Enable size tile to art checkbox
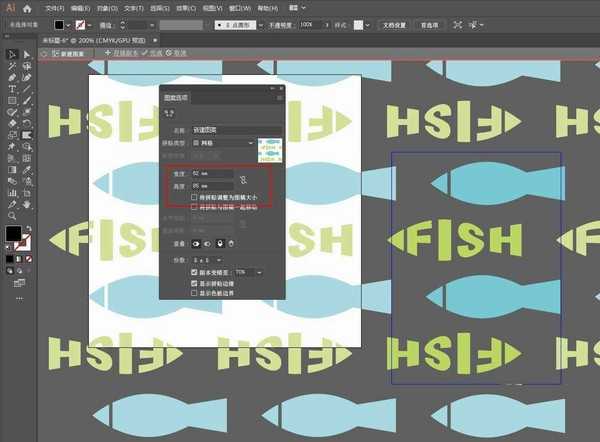 195,198
